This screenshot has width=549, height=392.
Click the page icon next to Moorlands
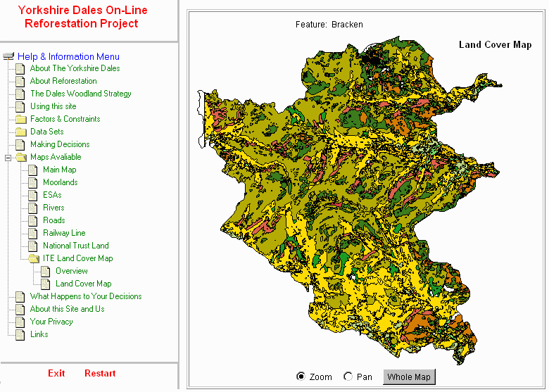coord(33,182)
